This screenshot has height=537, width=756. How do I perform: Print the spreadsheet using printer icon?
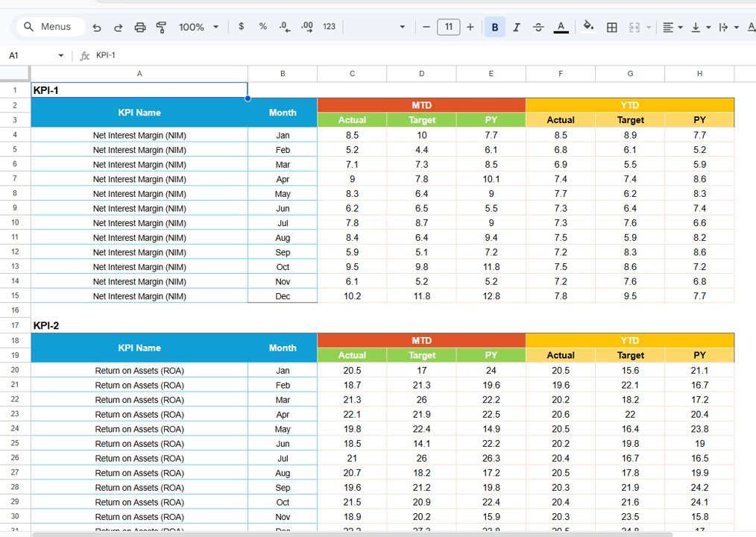tap(139, 27)
